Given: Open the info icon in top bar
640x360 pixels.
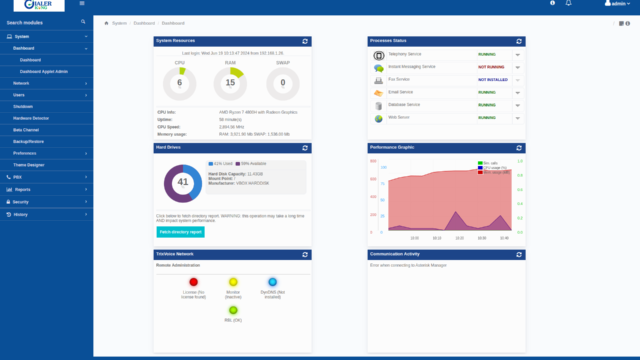Looking at the screenshot, I should 552,3.
